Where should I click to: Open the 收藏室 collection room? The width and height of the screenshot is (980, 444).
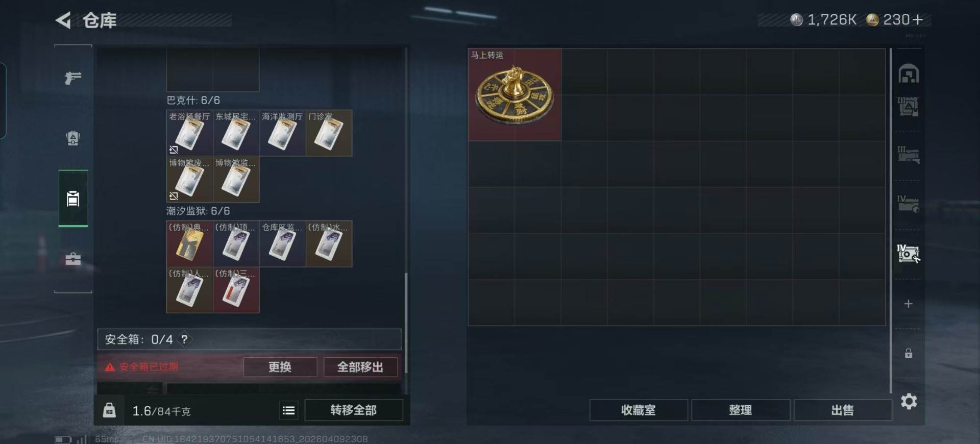pos(639,410)
